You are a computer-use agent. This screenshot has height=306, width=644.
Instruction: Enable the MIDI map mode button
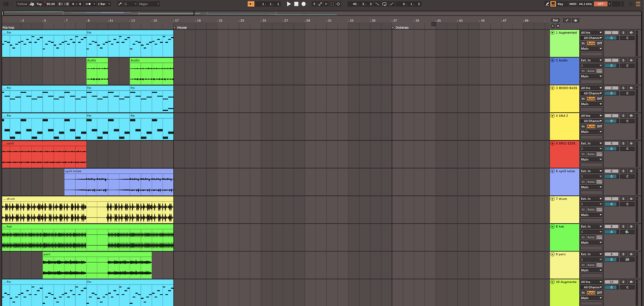[x=572, y=4]
